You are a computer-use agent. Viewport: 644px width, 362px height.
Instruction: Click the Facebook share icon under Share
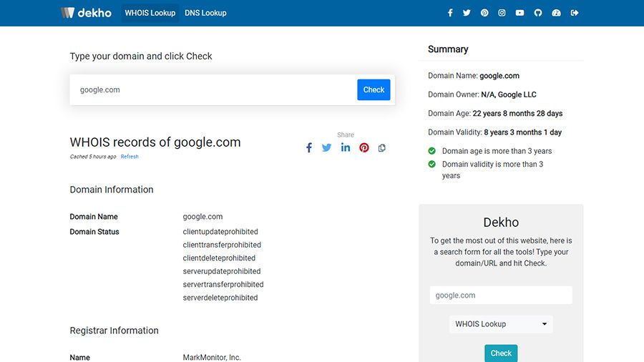click(x=309, y=147)
